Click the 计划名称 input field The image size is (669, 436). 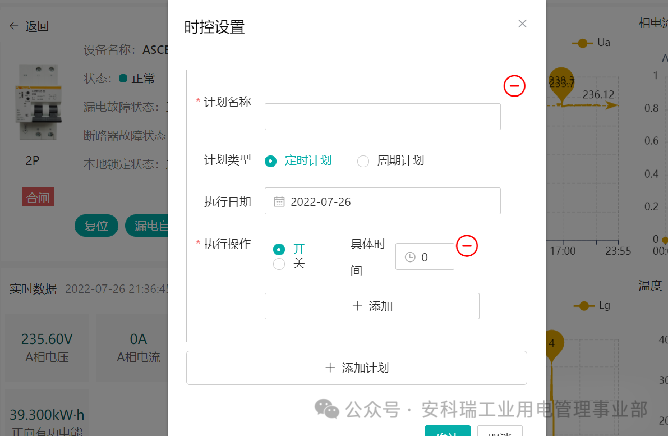382,116
